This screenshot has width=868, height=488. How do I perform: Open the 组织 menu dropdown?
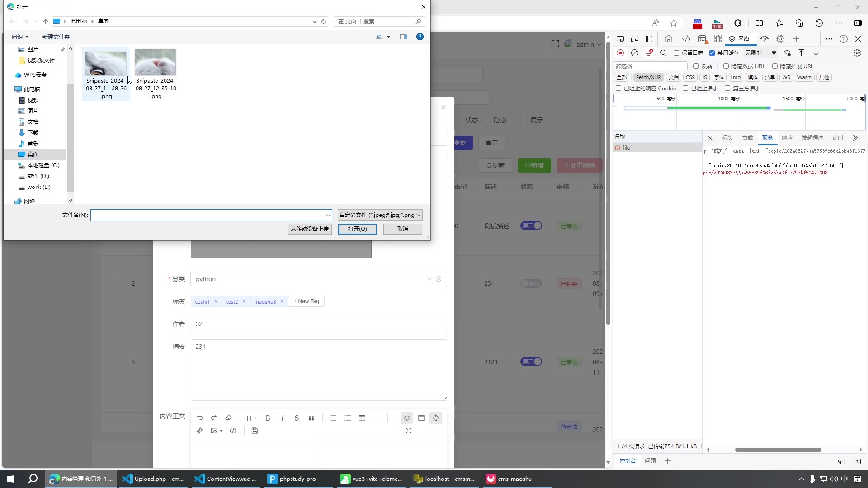(x=20, y=37)
